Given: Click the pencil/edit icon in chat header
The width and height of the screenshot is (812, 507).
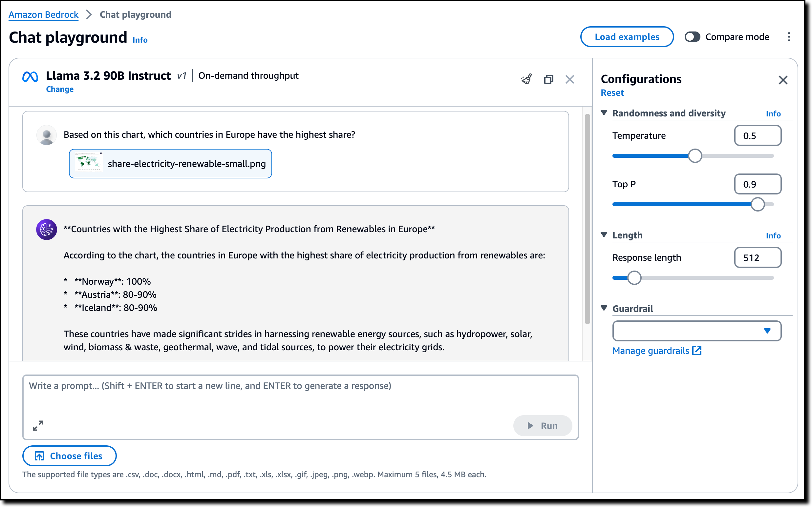Looking at the screenshot, I should 525,79.
